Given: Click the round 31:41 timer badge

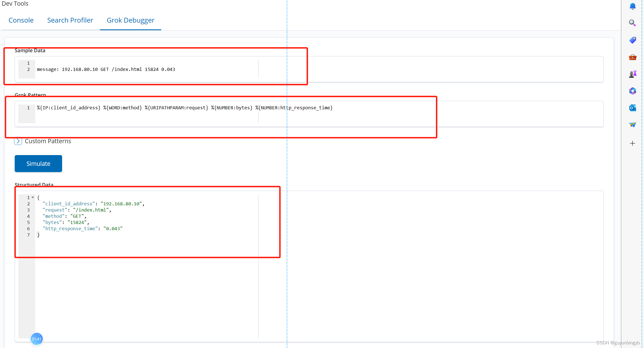Looking at the screenshot, I should pyautogui.click(x=36, y=339).
